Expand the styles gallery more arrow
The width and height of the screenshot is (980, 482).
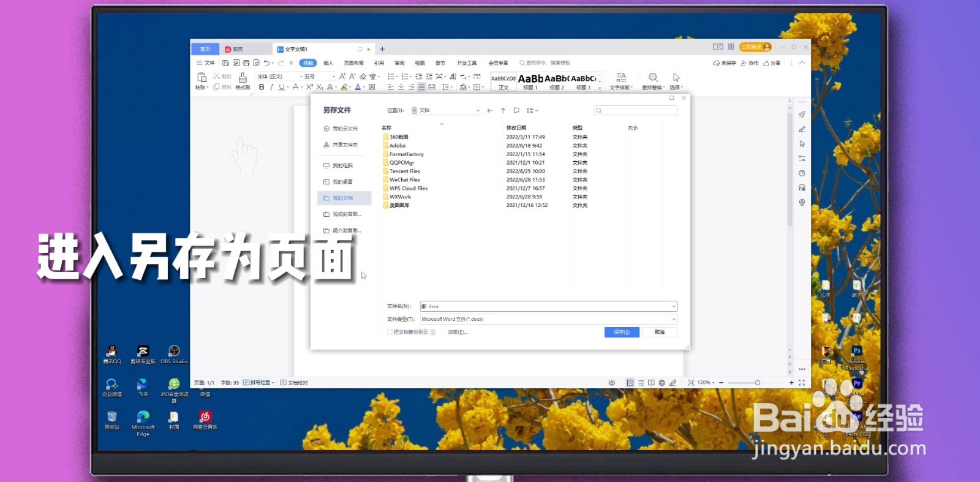(x=600, y=88)
